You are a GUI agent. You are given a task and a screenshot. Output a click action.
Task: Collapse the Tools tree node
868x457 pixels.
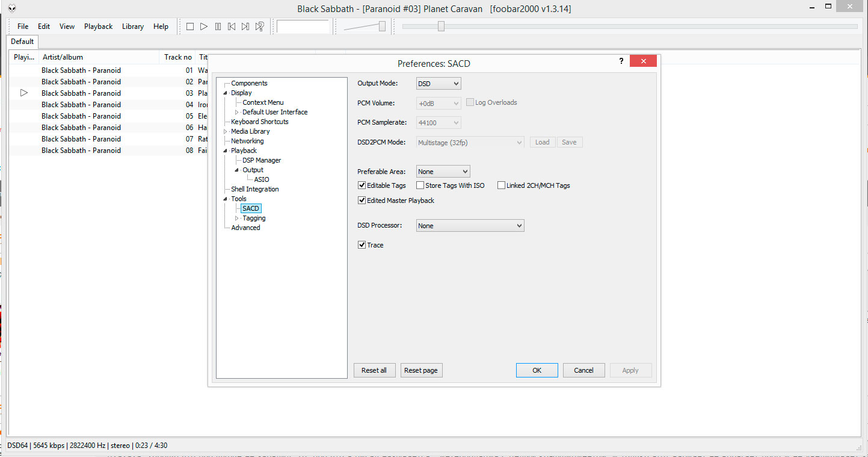point(226,199)
